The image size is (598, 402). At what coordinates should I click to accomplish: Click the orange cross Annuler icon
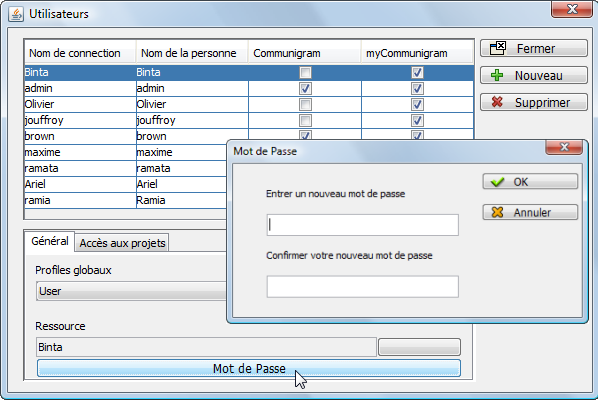coord(497,212)
